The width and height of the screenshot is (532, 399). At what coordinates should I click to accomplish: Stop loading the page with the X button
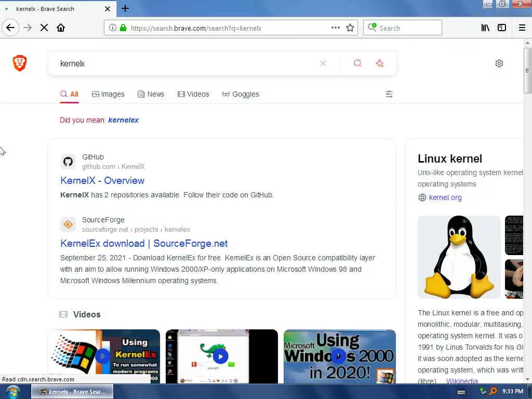pos(44,28)
